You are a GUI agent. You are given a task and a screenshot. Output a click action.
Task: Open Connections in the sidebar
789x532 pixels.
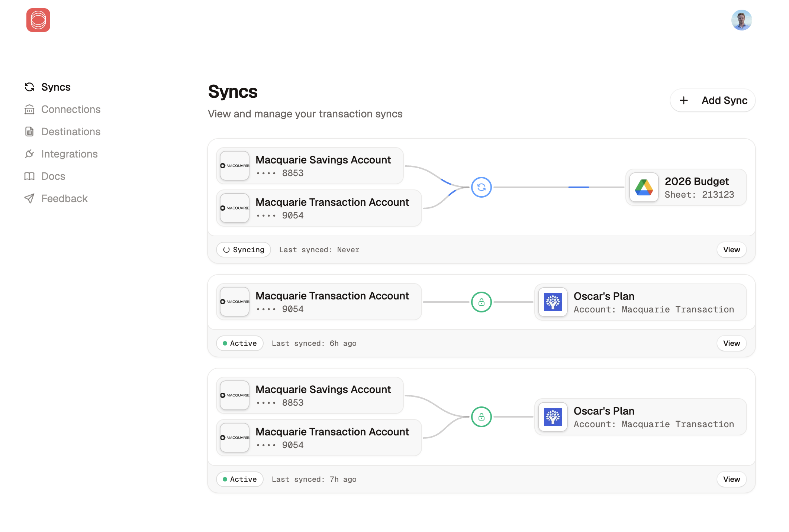71,109
